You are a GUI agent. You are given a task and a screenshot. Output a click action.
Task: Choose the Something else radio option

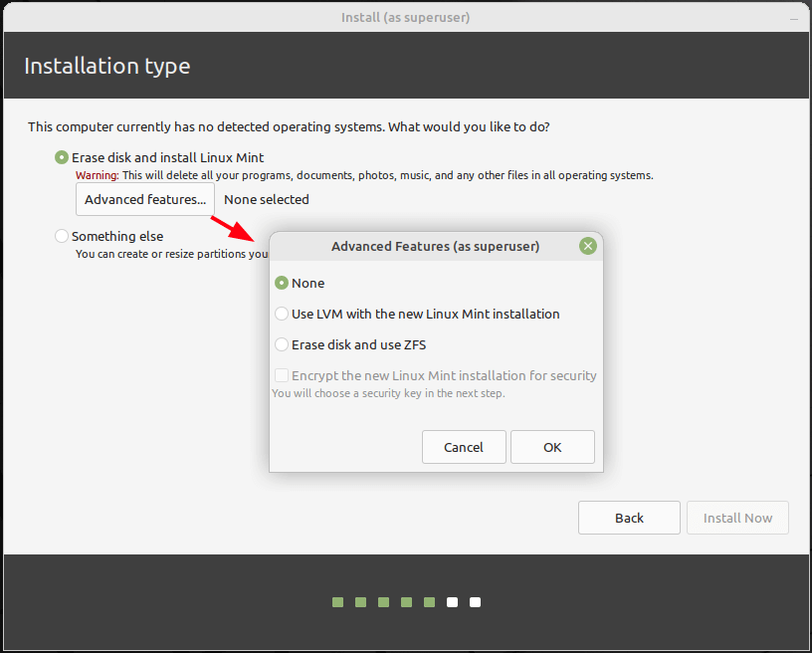tap(63, 236)
